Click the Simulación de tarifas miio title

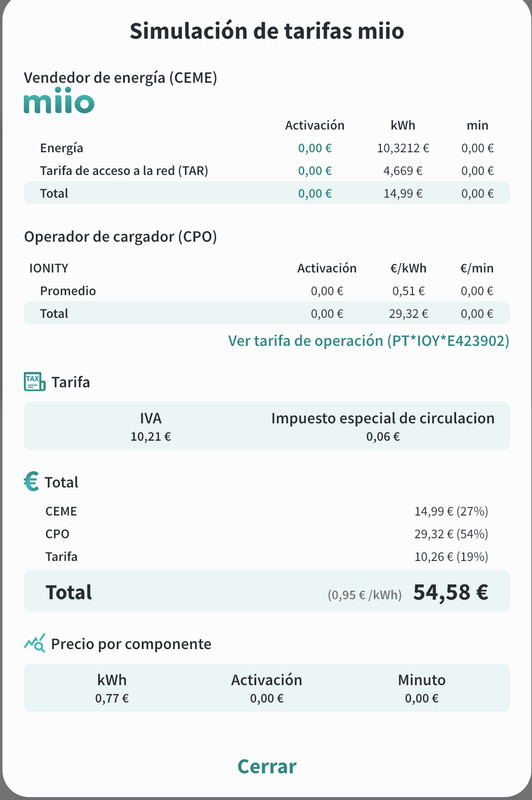[267, 31]
